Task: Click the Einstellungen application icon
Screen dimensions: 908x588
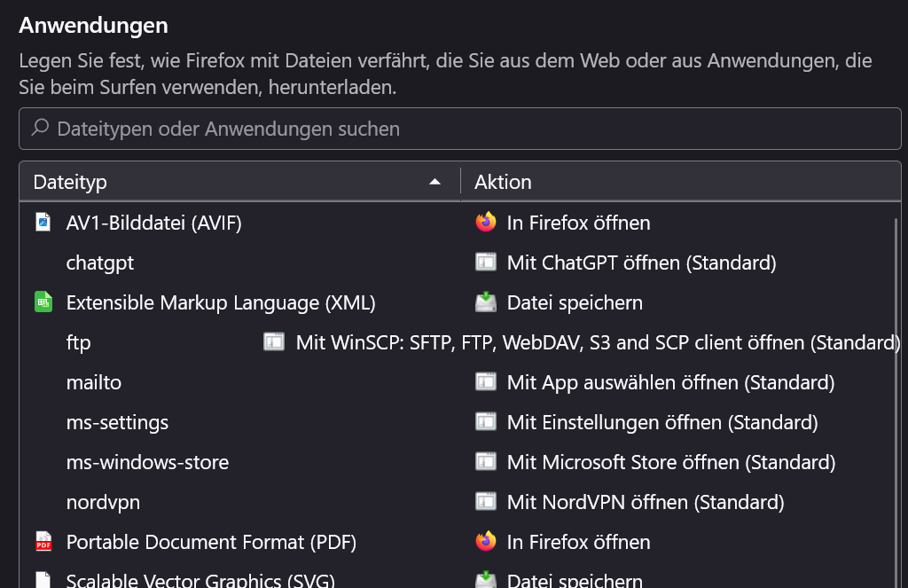Action: click(486, 422)
